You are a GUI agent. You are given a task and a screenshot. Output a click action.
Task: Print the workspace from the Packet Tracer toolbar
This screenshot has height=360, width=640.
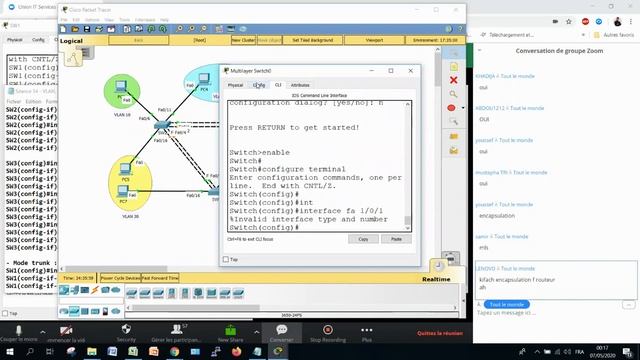[x=99, y=29]
